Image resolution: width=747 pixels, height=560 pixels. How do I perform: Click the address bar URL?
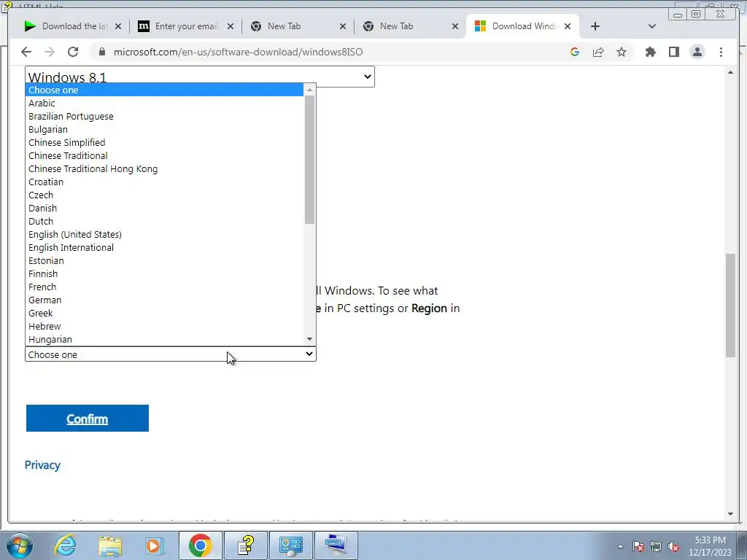click(239, 52)
